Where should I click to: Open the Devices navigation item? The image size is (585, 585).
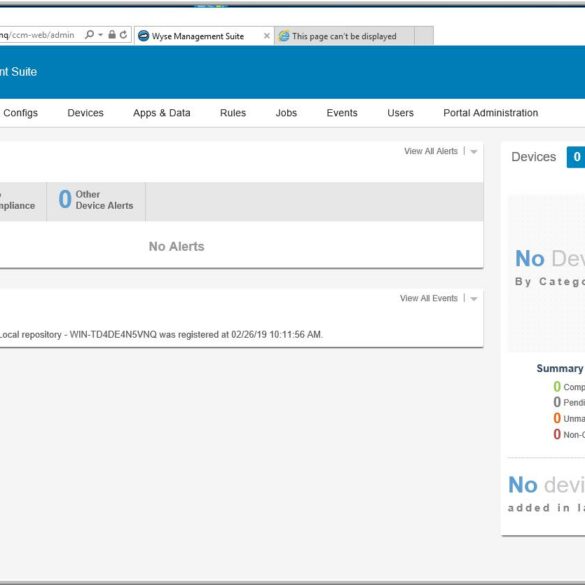tap(85, 113)
